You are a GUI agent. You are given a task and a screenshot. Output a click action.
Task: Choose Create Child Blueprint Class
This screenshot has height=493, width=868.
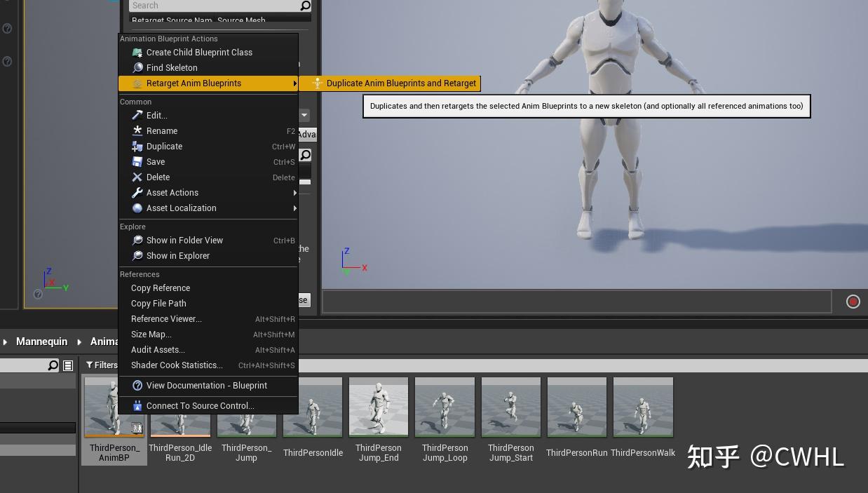[x=199, y=52]
